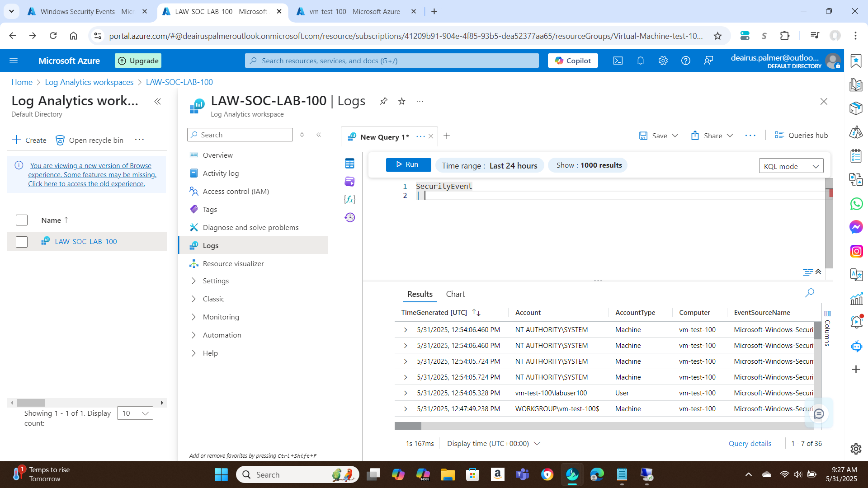This screenshot has width=868, height=488.
Task: Open the Functions fx icon in sidebar
Action: (349, 199)
